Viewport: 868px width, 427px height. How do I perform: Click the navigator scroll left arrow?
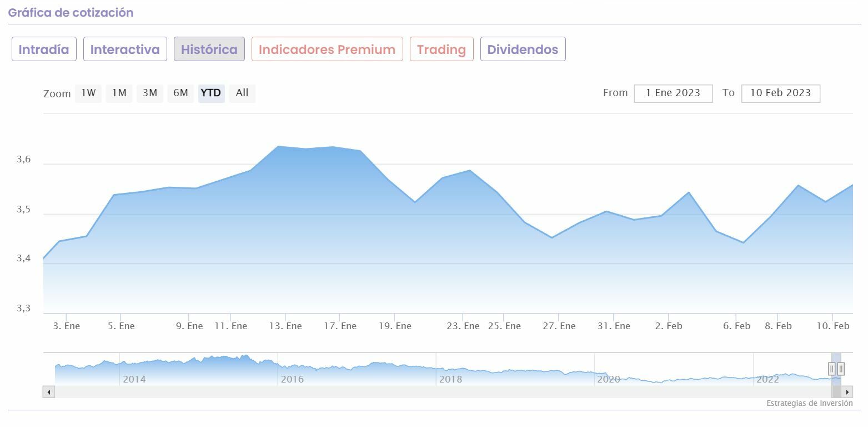pos(49,392)
